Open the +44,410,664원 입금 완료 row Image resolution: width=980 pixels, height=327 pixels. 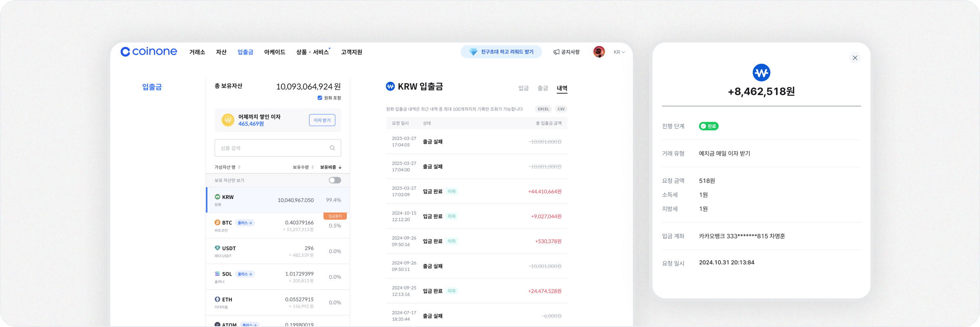coord(477,191)
